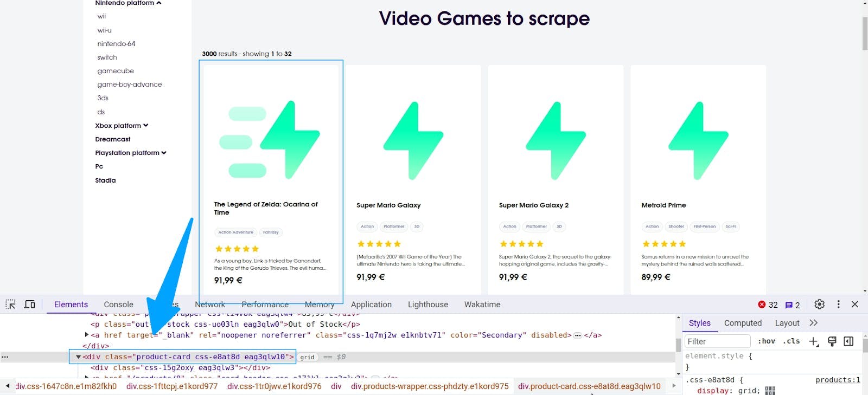Click the Fantasy genre tag
The image size is (868, 395).
271,232
